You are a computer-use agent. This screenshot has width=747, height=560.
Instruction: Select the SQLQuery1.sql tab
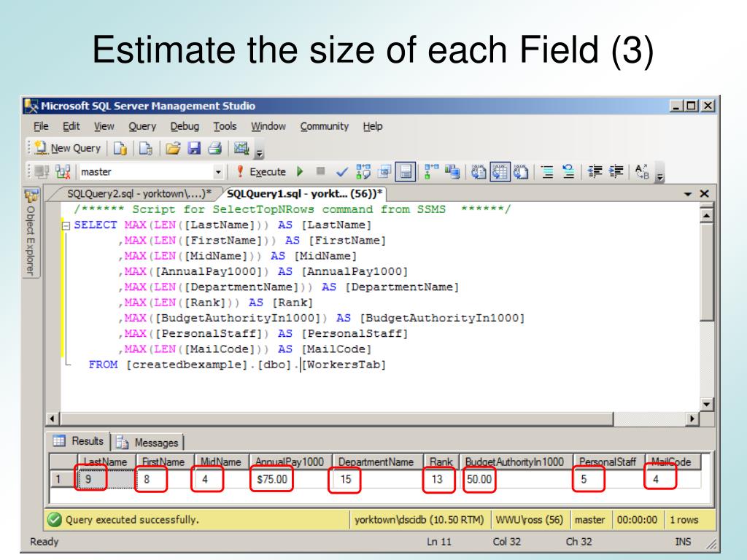[304, 194]
